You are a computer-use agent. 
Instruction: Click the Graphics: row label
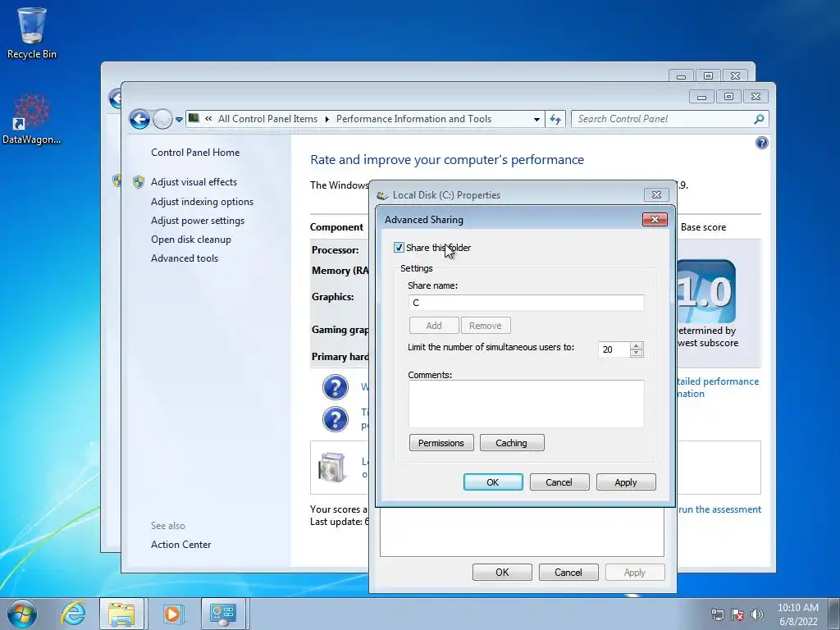tap(333, 297)
